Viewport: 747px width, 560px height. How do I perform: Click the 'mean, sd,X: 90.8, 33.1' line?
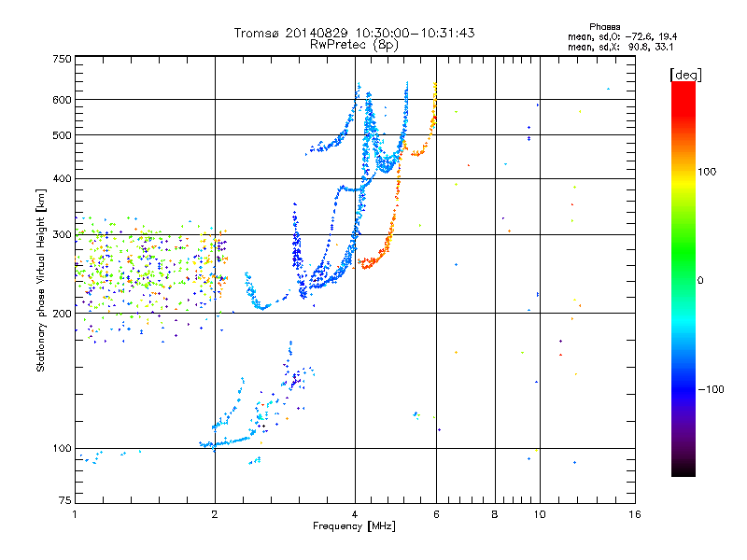620,47
